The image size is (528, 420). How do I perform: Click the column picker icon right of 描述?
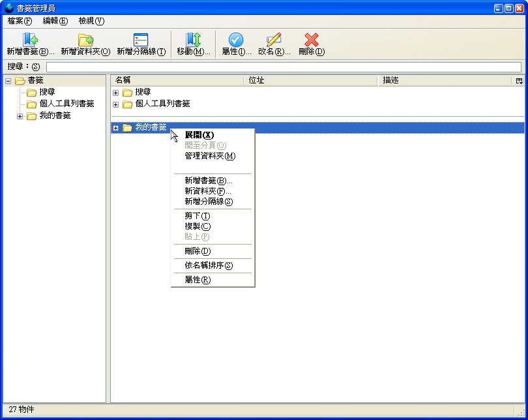click(x=519, y=81)
